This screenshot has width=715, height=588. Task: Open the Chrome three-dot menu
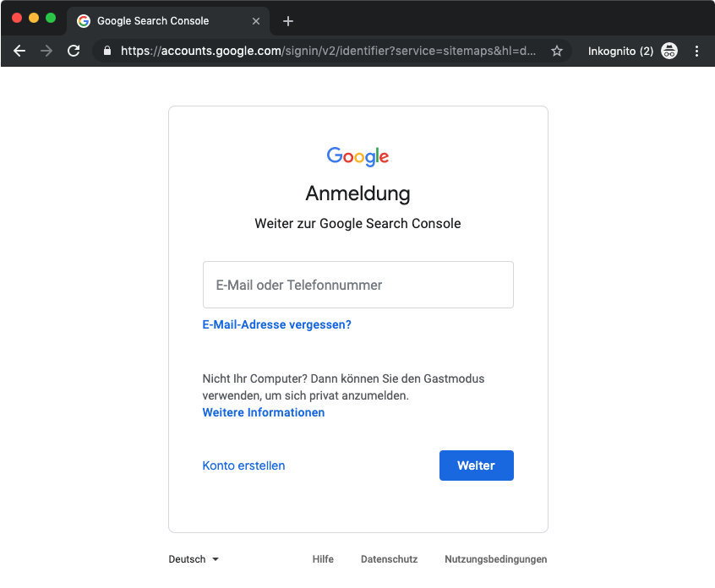pyautogui.click(x=697, y=51)
